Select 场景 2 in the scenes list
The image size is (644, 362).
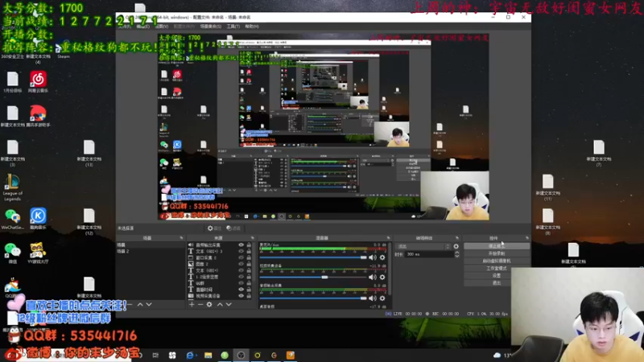(151, 251)
